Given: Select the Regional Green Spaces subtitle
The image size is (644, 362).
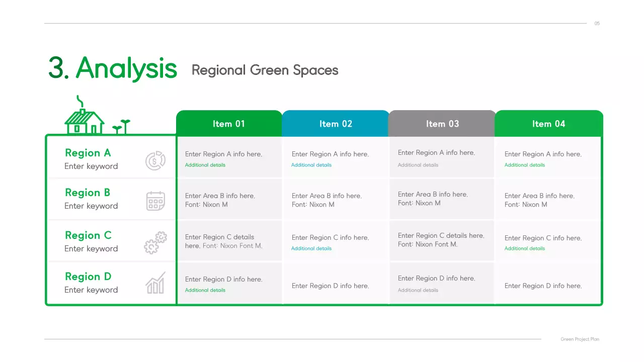Looking at the screenshot, I should [x=265, y=70].
